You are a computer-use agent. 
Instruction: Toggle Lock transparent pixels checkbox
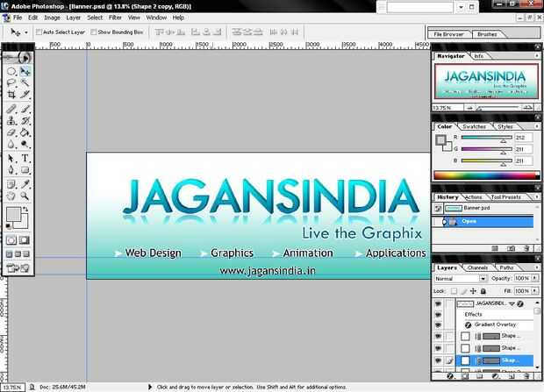point(454,291)
